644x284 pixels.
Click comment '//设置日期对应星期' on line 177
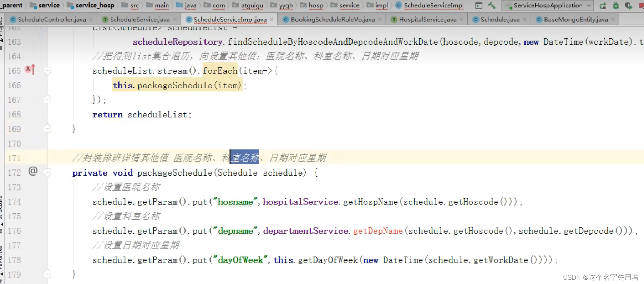click(x=136, y=245)
